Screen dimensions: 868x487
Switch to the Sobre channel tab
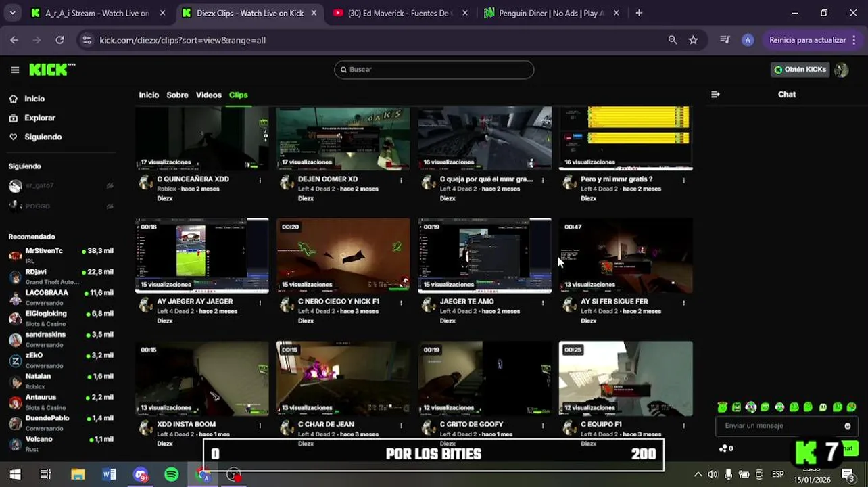[177, 95]
